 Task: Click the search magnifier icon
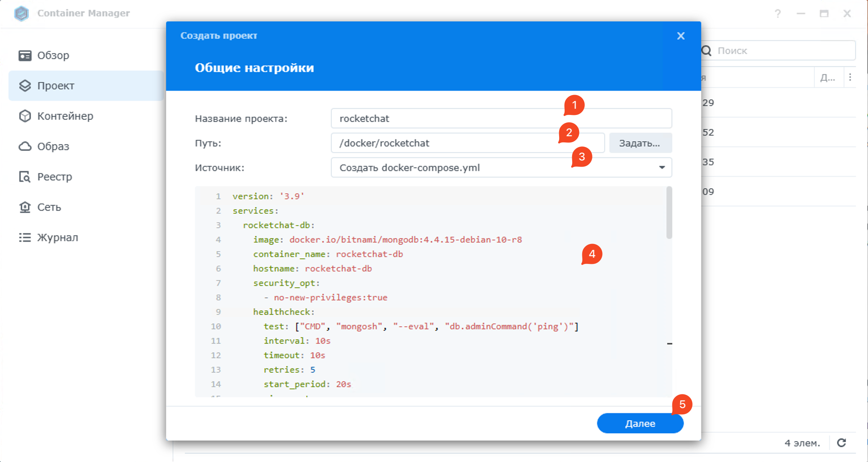(x=706, y=51)
